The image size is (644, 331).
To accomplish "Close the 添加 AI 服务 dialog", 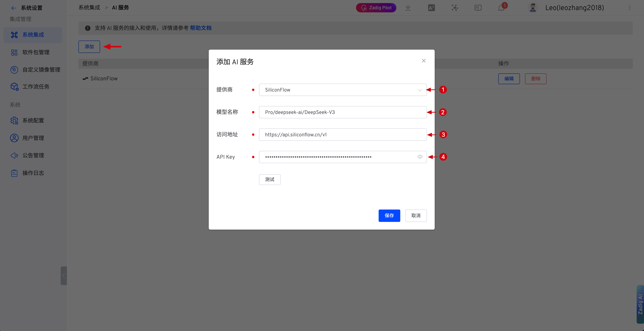I will [x=423, y=61].
